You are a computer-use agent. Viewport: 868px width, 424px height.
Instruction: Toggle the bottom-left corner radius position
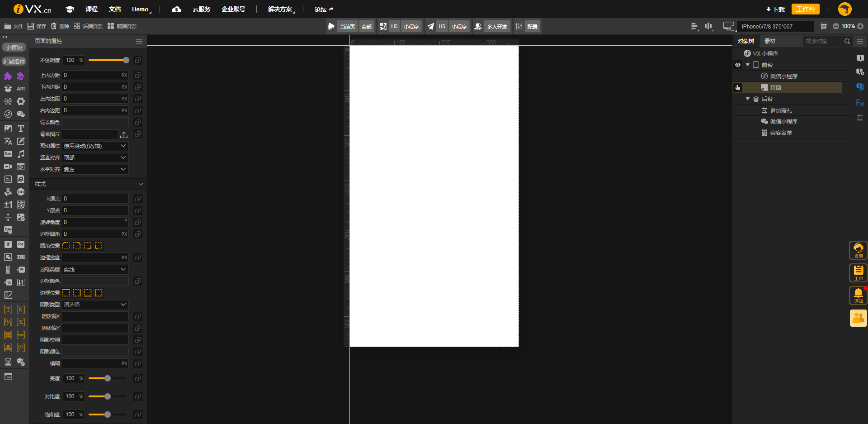point(99,246)
